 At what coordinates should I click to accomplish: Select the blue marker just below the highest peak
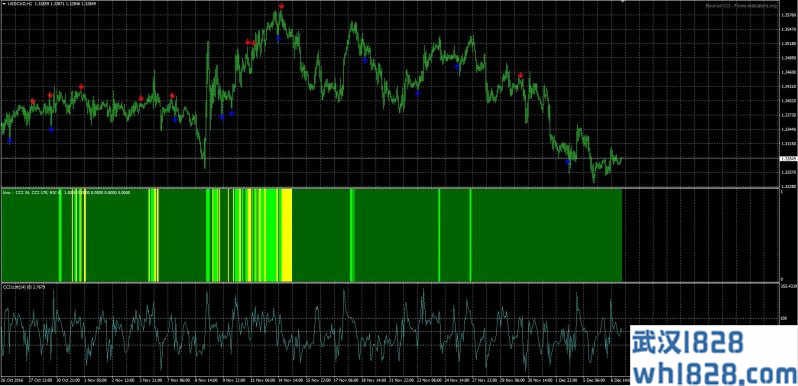tap(278, 38)
